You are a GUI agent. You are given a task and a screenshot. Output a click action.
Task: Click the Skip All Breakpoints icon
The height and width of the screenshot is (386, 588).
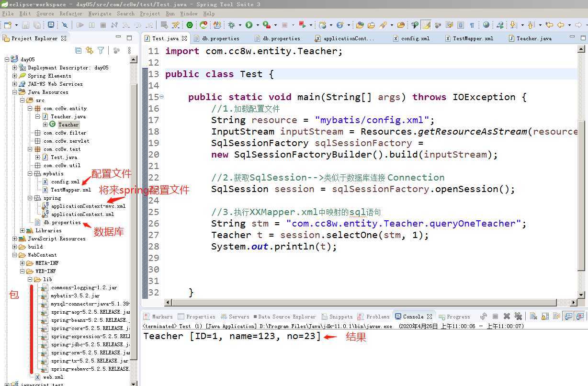(x=65, y=24)
